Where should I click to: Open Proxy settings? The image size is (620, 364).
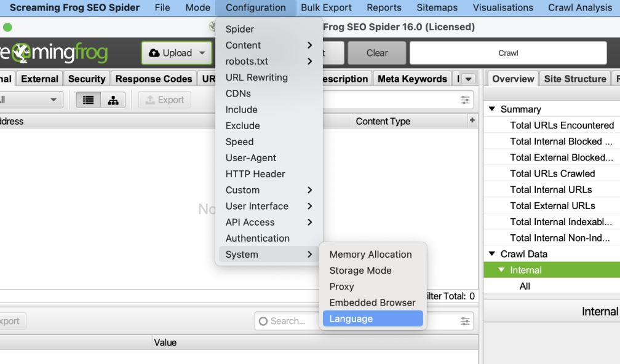pos(373,287)
